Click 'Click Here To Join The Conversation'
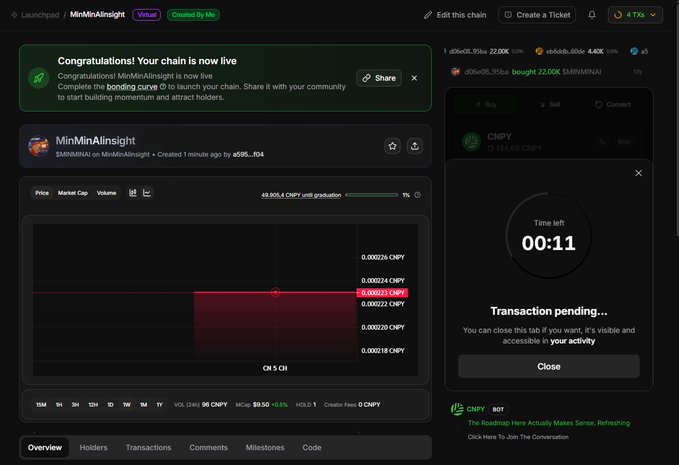The height and width of the screenshot is (465, 679). tap(518, 437)
